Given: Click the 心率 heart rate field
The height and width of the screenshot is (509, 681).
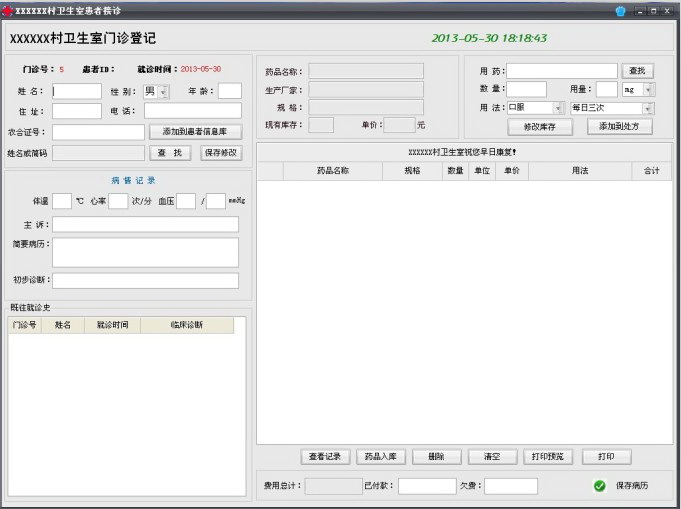Looking at the screenshot, I should pos(118,201).
